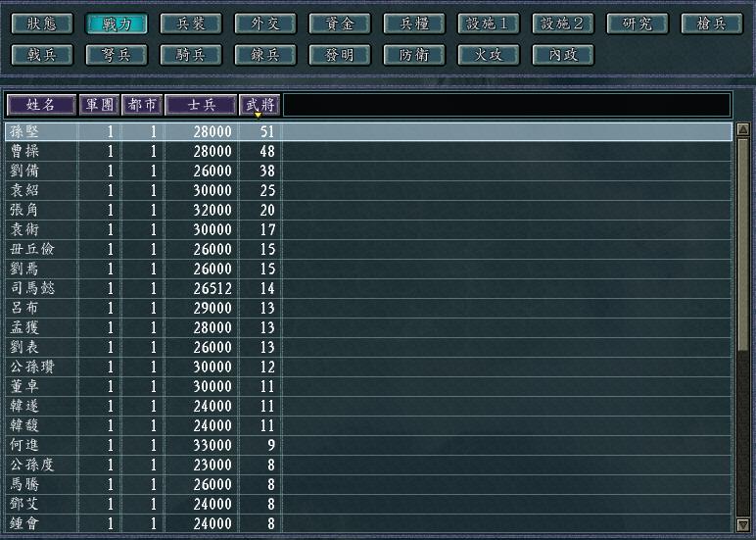Select the 張角 row
Screen dimensions: 756x540
[369, 211]
